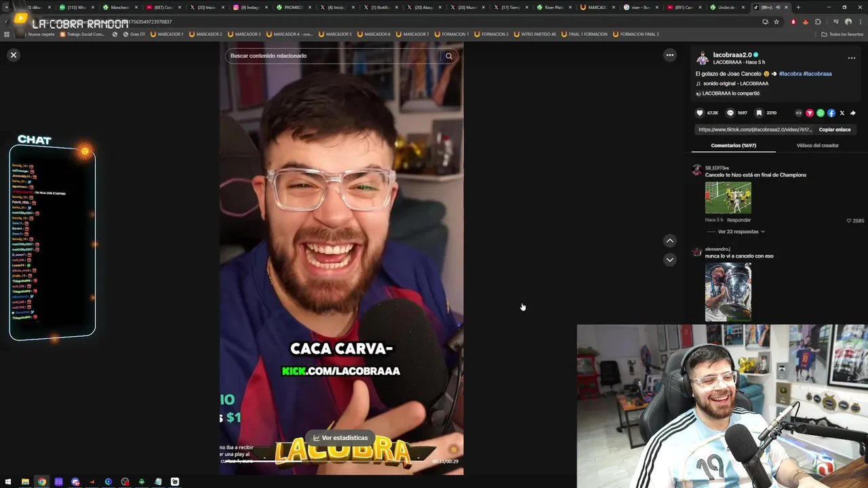Screen dimensions: 868x488
Task: Open the post options dots next to lacobraaa2.0
Action: [851, 58]
